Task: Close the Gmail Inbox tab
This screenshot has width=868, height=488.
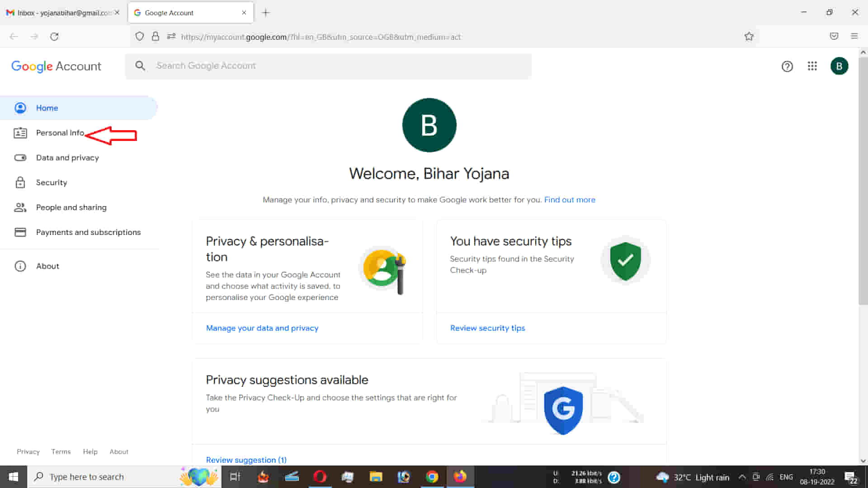Action: click(x=117, y=13)
